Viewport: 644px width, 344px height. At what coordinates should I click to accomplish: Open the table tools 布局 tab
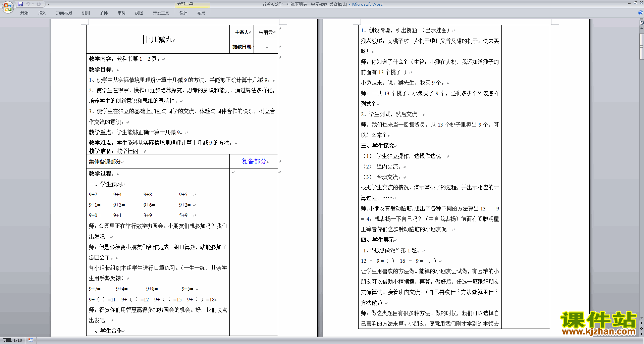201,13
